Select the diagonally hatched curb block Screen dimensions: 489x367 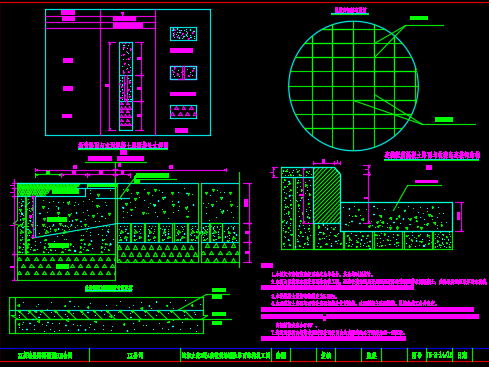(327, 195)
